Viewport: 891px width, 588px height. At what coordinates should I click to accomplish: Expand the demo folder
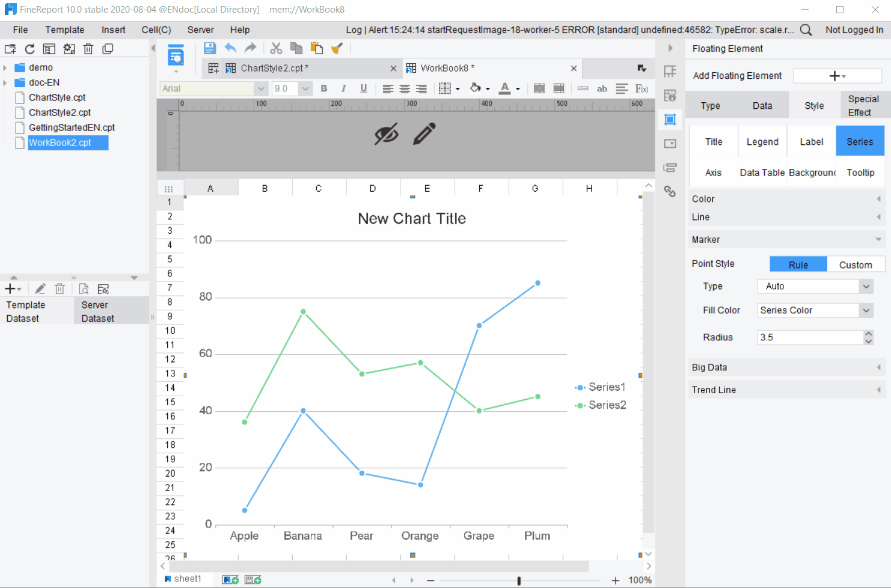coord(5,68)
